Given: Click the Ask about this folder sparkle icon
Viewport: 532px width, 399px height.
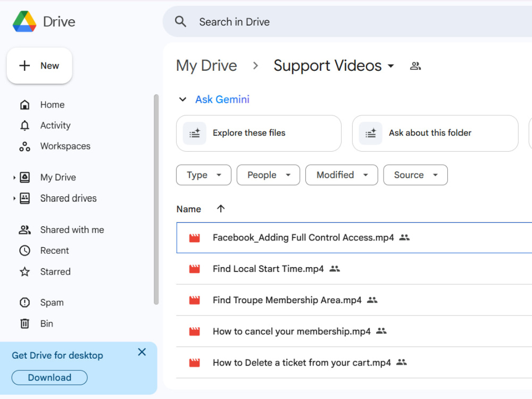Looking at the screenshot, I should pyautogui.click(x=371, y=133).
